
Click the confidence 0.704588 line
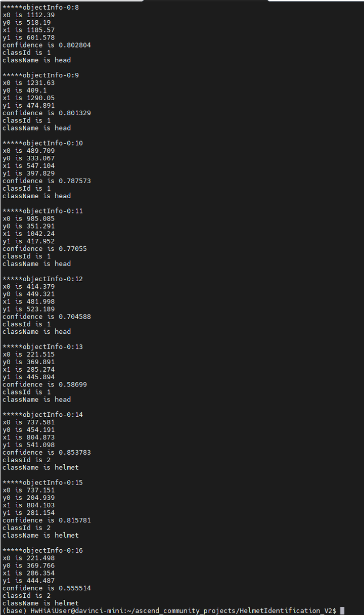(x=47, y=317)
